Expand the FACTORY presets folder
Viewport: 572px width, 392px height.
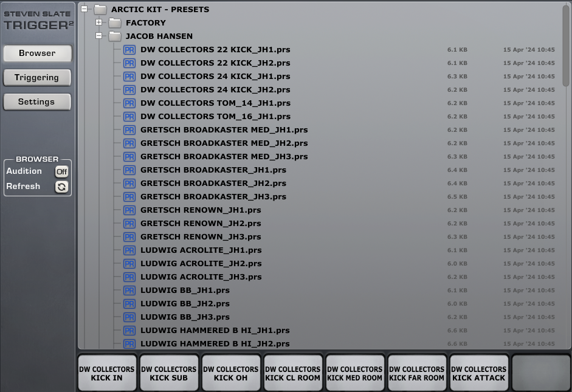click(98, 22)
